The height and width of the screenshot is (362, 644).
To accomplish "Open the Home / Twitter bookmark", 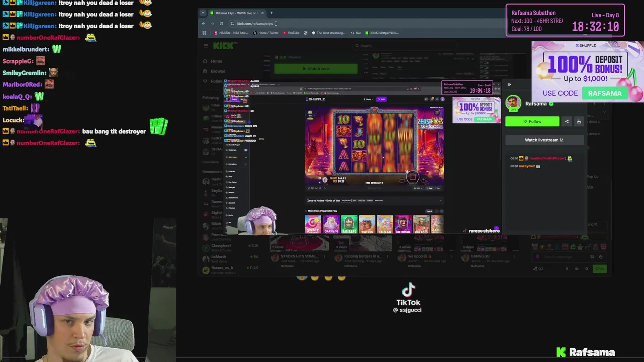I will pos(266,33).
